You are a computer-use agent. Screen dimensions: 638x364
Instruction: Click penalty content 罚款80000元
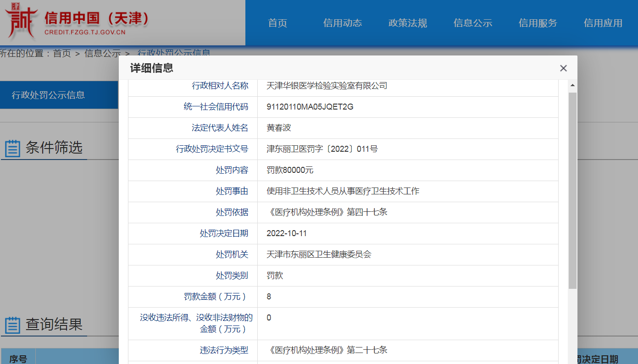(290, 170)
